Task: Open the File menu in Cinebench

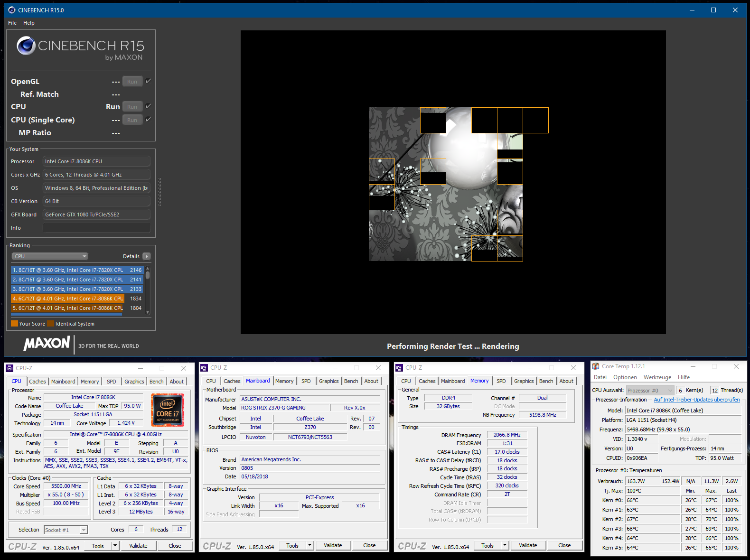Action: click(x=12, y=23)
